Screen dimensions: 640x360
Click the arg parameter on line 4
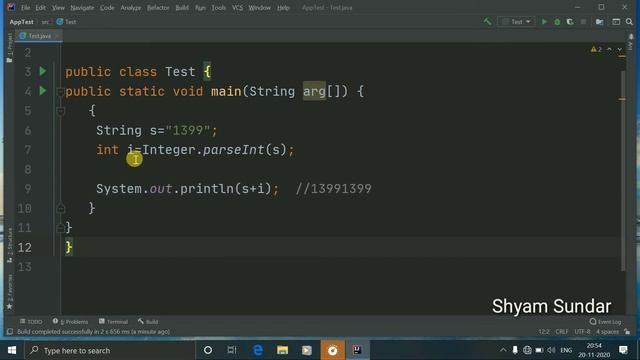pos(314,91)
